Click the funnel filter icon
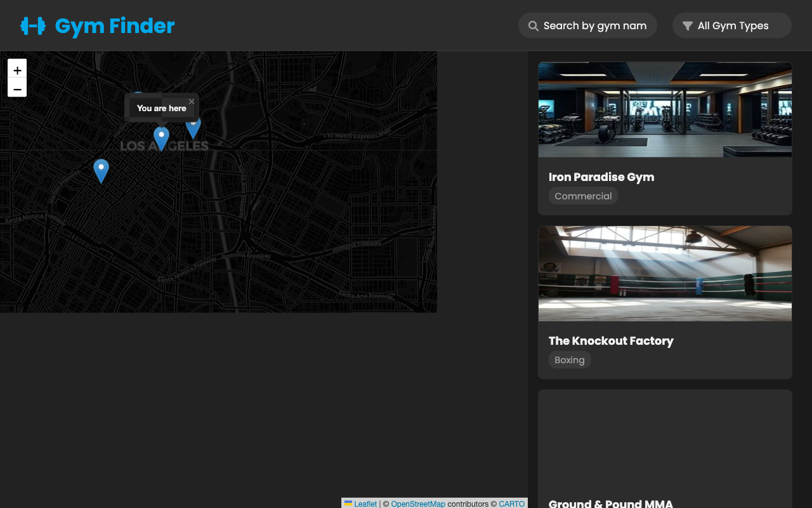This screenshot has height=508, width=812. point(687,26)
